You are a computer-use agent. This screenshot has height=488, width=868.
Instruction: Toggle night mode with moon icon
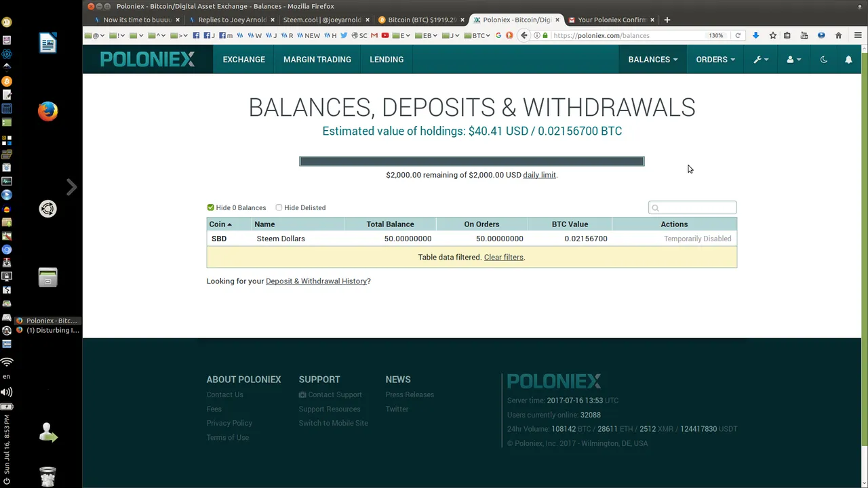point(824,60)
